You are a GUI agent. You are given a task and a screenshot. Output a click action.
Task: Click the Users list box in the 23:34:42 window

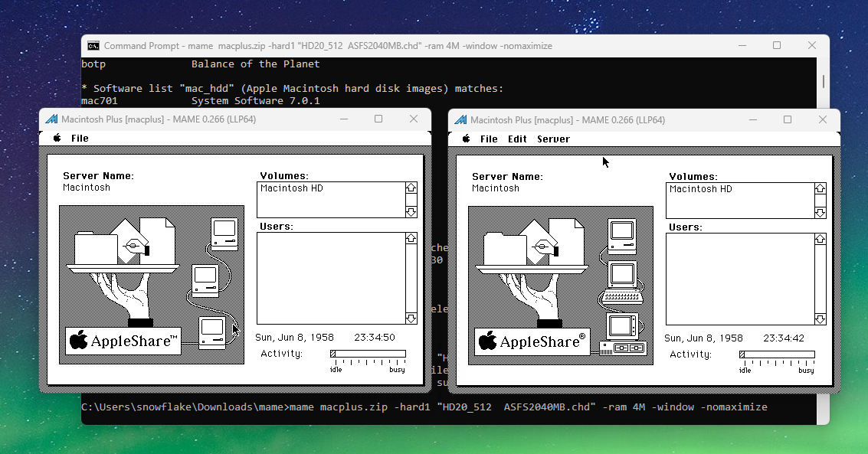click(740, 279)
